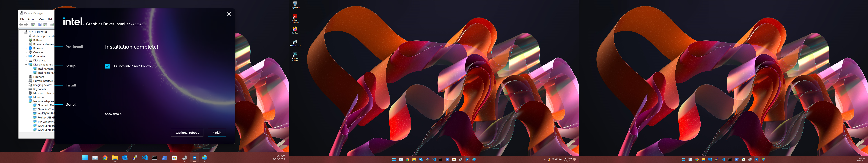Click the volume speaker tray icon
Image resolution: width=868 pixels, height=163 pixels.
(x=557, y=159)
